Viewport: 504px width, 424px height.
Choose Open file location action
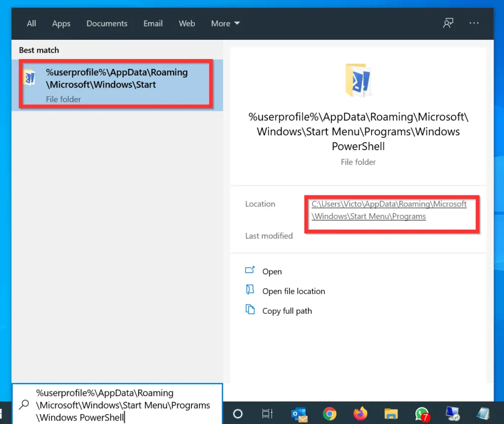pyautogui.click(x=293, y=291)
